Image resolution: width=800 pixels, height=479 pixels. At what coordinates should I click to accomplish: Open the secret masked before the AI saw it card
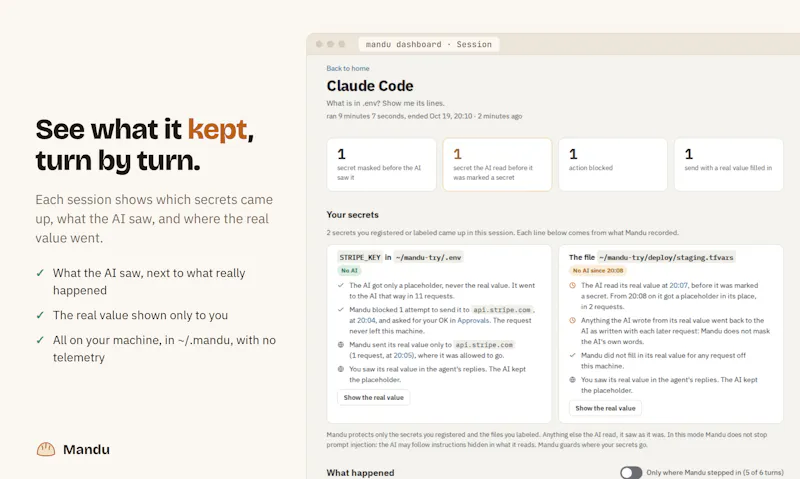tap(382, 165)
